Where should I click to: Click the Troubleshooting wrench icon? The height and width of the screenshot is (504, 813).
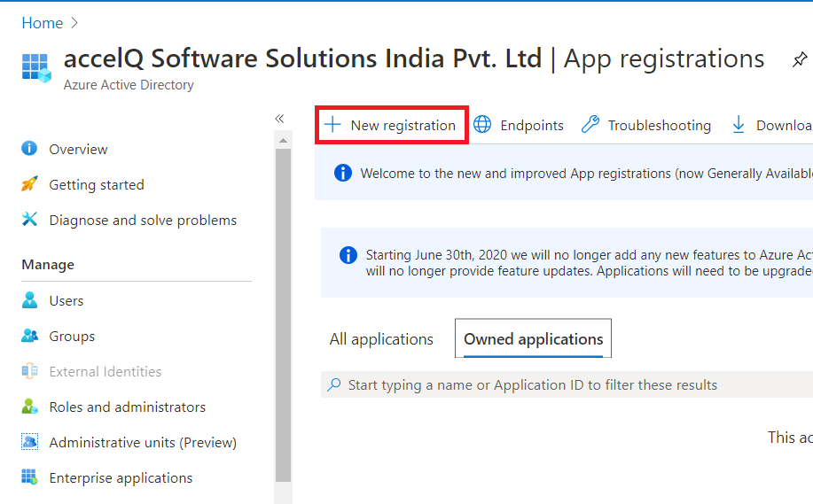(x=590, y=125)
